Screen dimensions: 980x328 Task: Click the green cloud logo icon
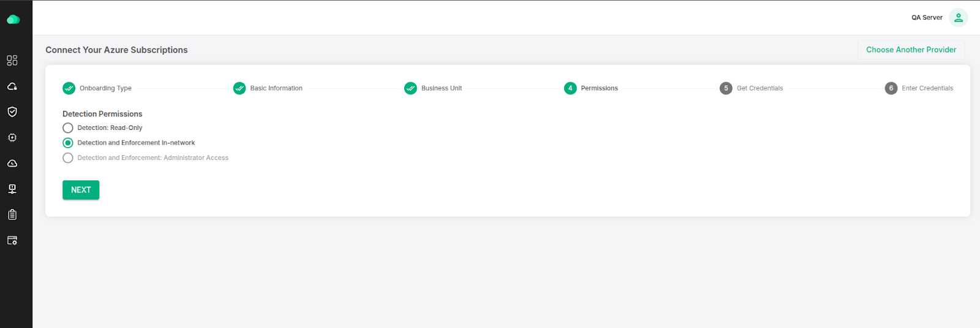click(x=13, y=20)
